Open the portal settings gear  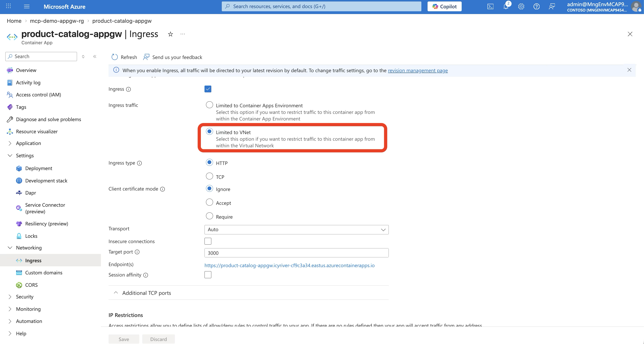click(x=521, y=6)
